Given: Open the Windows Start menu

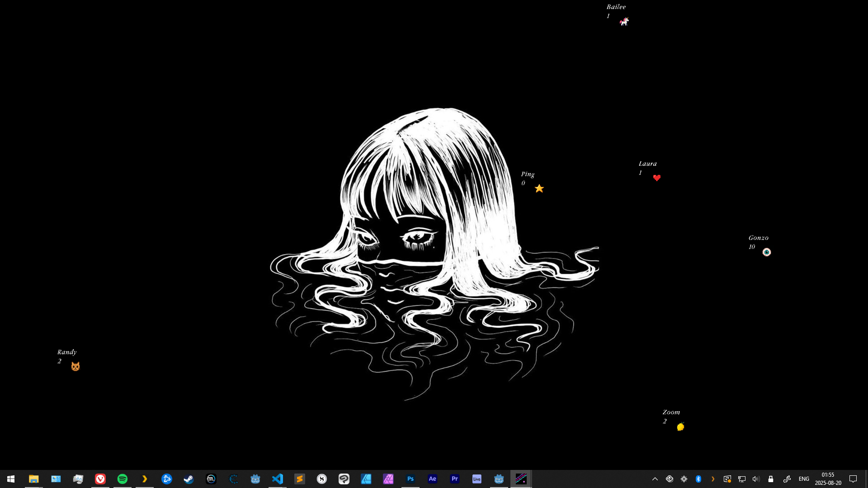Looking at the screenshot, I should pos(11,479).
